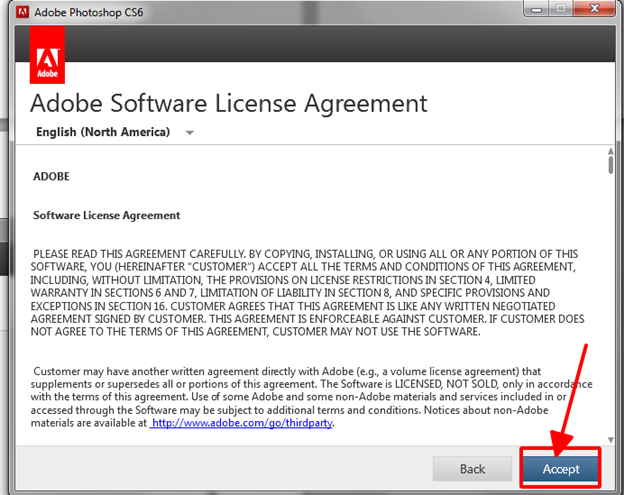Minimize the Adobe Photoshop CS6 installer window
This screenshot has height=495, width=624.
coord(536,12)
